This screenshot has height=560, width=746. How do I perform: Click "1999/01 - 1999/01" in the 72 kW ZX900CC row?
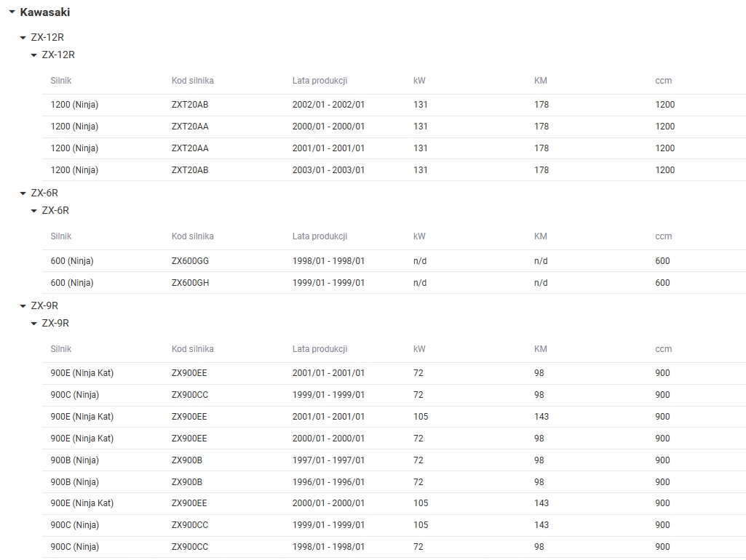[x=328, y=395]
